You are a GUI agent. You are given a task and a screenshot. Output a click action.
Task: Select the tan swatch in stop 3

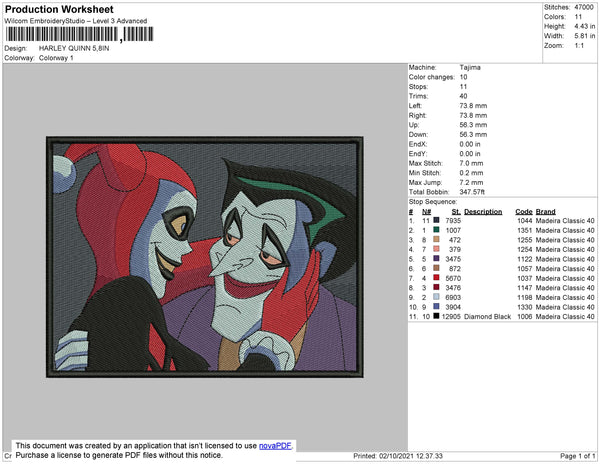pyautogui.click(x=435, y=240)
